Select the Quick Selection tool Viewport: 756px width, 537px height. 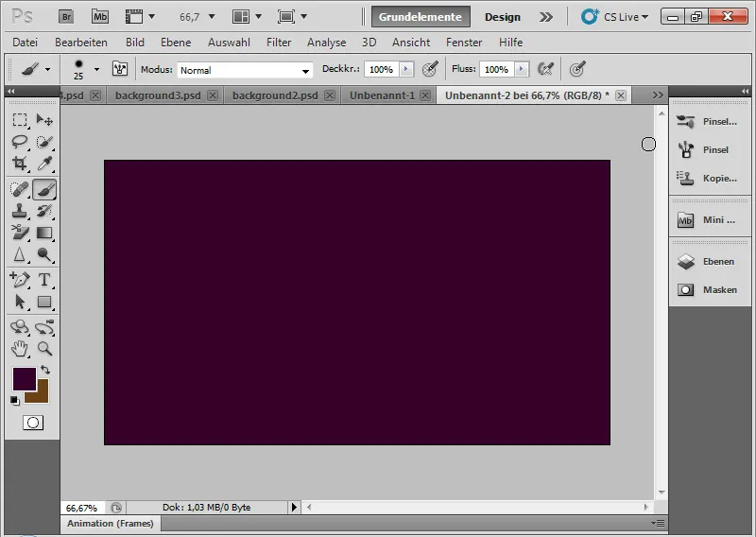pos(44,142)
